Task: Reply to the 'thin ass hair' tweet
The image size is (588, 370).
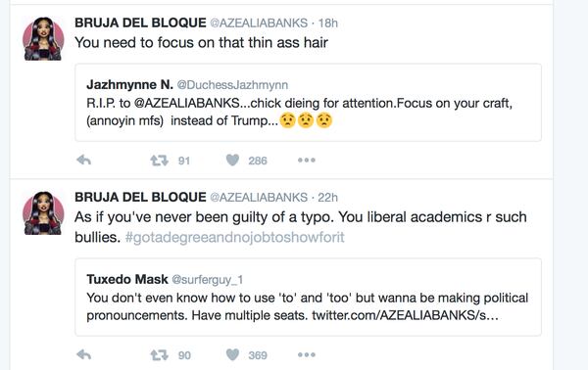Action: pos(83,161)
